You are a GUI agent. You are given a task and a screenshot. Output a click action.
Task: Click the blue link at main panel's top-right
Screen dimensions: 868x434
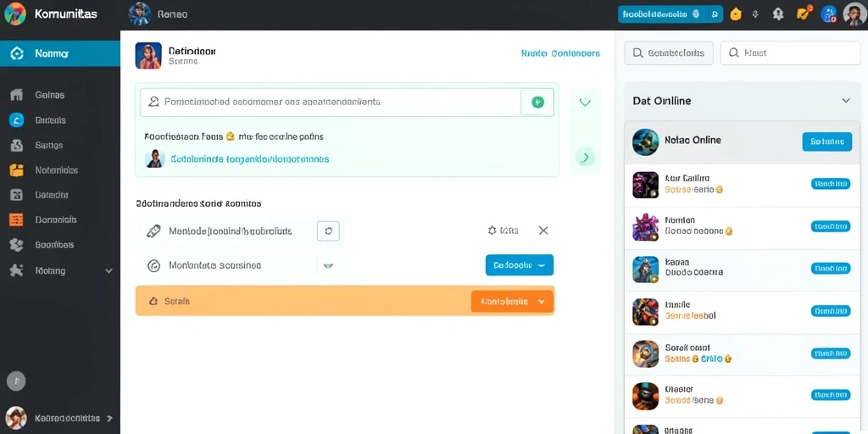(x=560, y=53)
